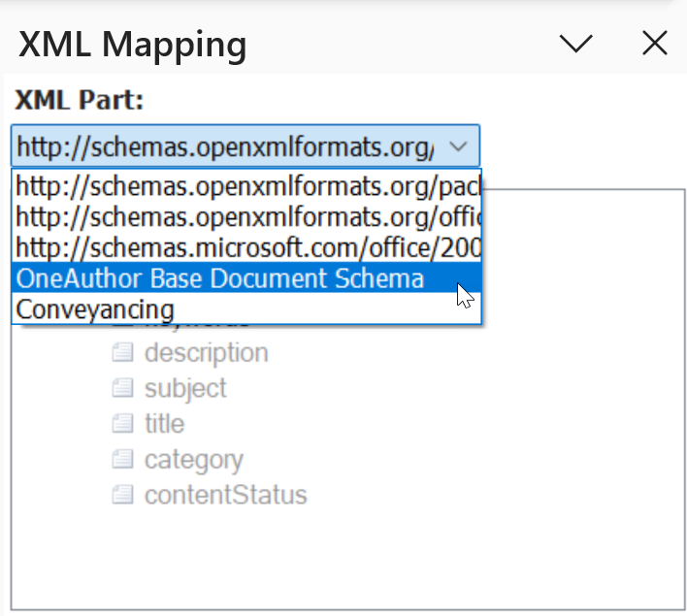Click the subject tree item label
Image resolution: width=687 pixels, height=616 pixels.
(185, 389)
